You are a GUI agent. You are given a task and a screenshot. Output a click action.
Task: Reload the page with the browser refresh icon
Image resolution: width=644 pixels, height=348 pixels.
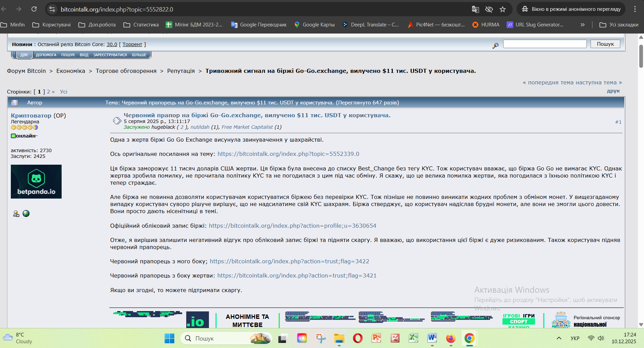(34, 9)
